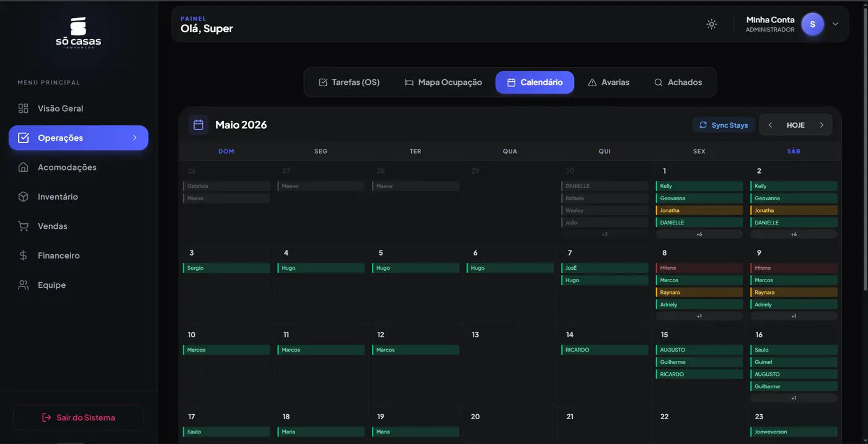The width and height of the screenshot is (868, 444).
Task: Click the Operações checkmark icon
Action: (23, 138)
